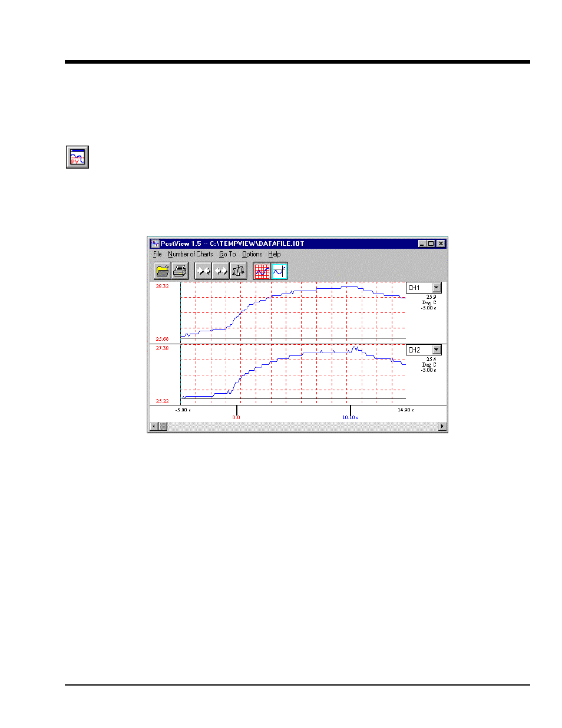Click the 10.10 s cursor time marker

(x=351, y=417)
